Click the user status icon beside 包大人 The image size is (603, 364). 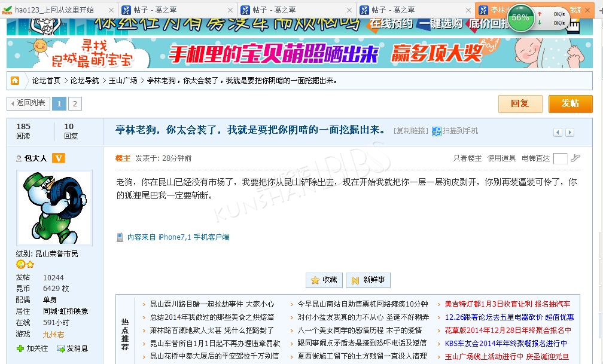click(19, 158)
